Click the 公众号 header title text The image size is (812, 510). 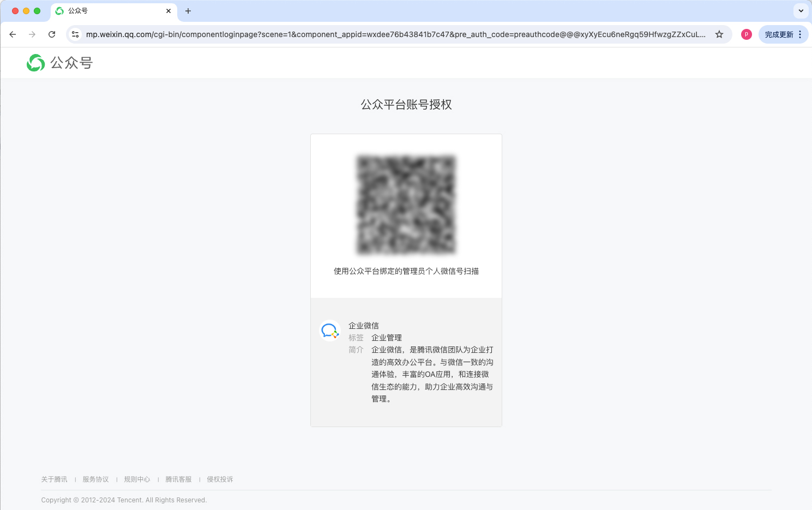click(71, 63)
